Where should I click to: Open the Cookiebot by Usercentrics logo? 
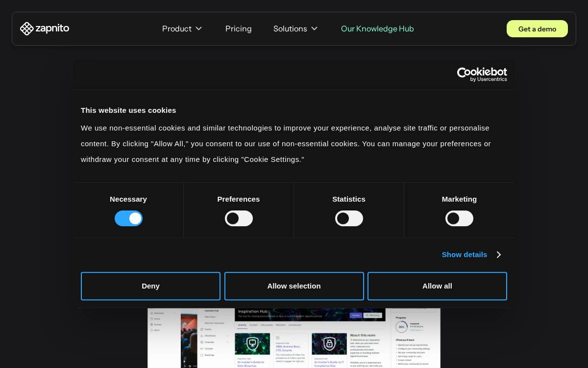click(x=482, y=75)
